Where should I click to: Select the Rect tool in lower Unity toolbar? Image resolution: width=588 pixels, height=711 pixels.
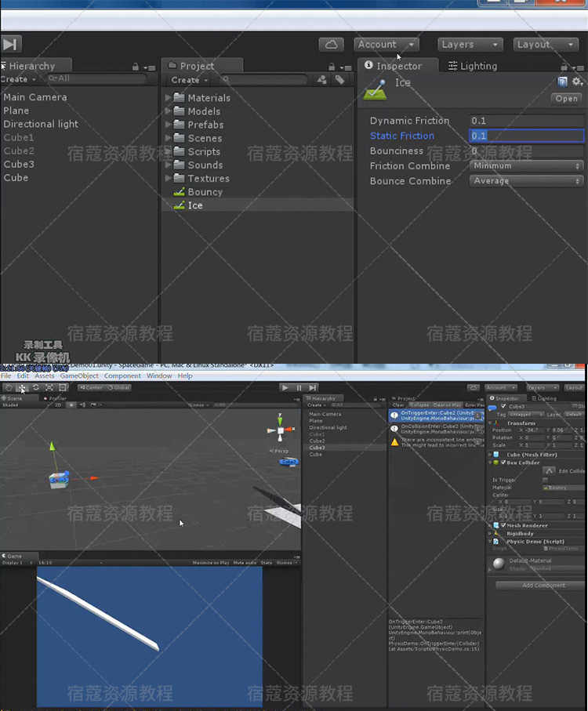[x=63, y=388]
